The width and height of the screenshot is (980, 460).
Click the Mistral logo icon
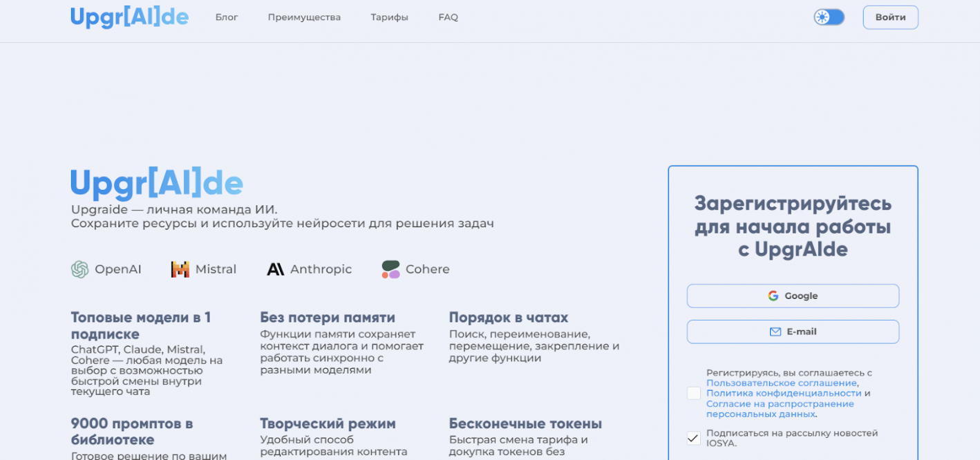(180, 269)
